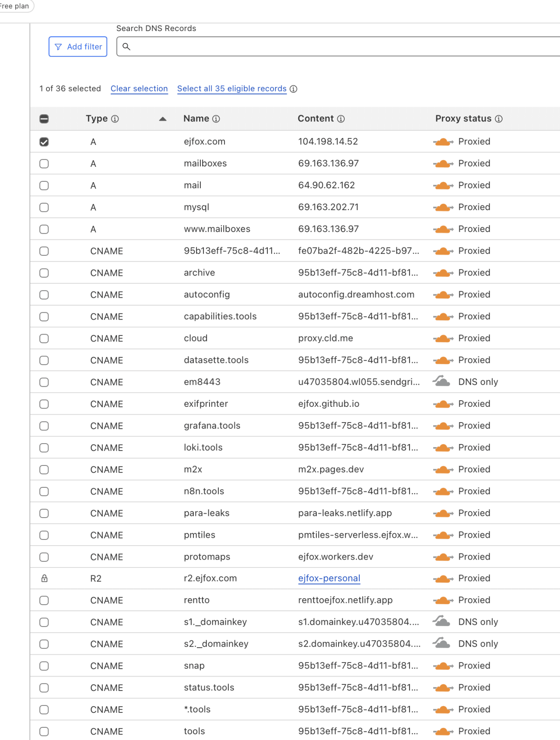Click orange cloud icon for mail A record
Screen dimensions: 560x740
(x=443, y=186)
